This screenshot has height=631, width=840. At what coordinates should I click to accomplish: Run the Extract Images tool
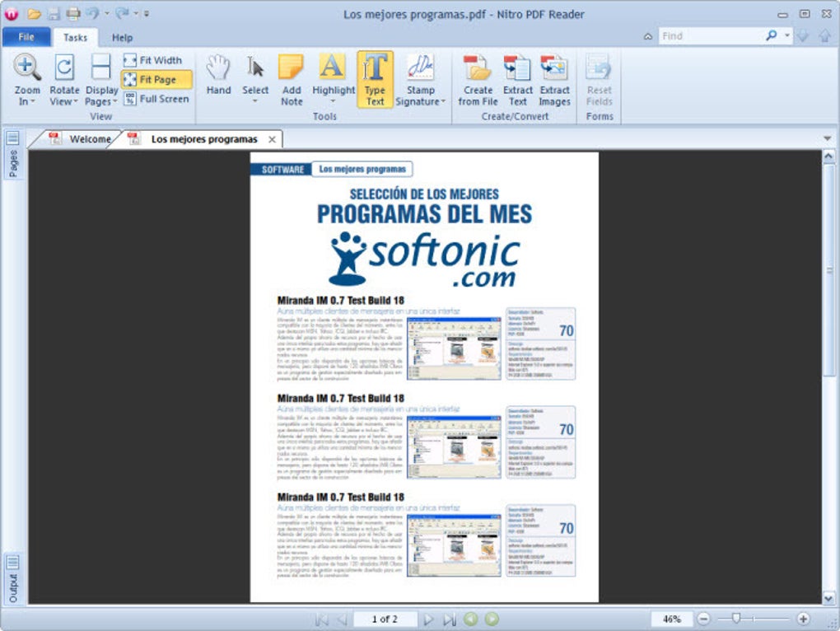click(554, 78)
